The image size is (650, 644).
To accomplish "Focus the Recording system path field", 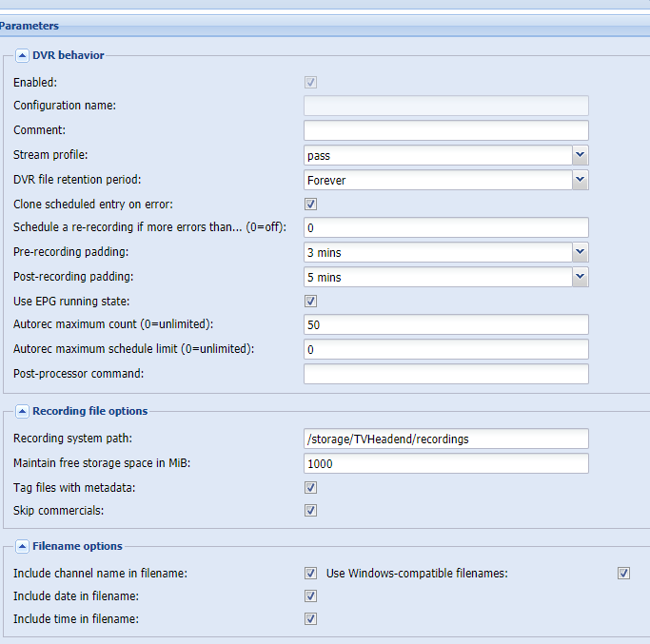I will pos(445,439).
